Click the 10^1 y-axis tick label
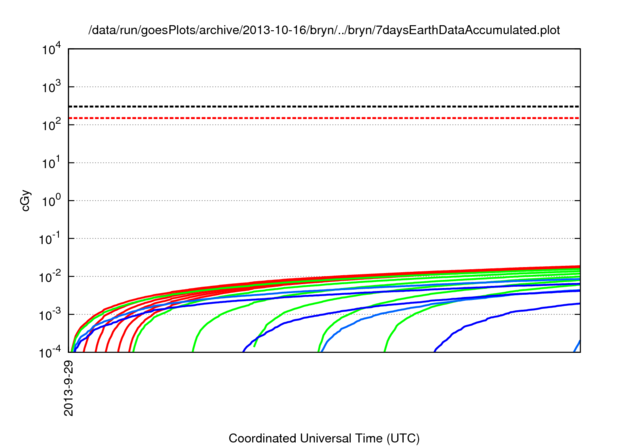640x448 pixels. pos(51,163)
